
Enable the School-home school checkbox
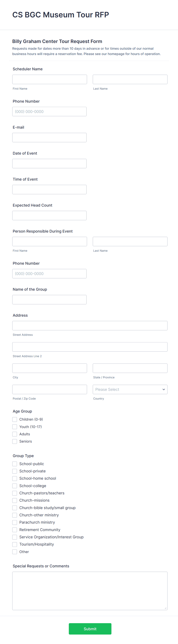click(15, 478)
